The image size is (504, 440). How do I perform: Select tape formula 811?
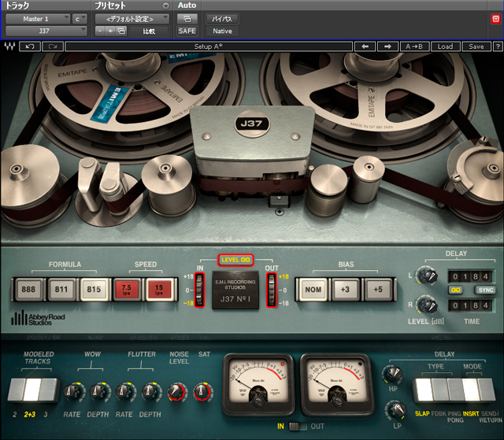pos(61,290)
